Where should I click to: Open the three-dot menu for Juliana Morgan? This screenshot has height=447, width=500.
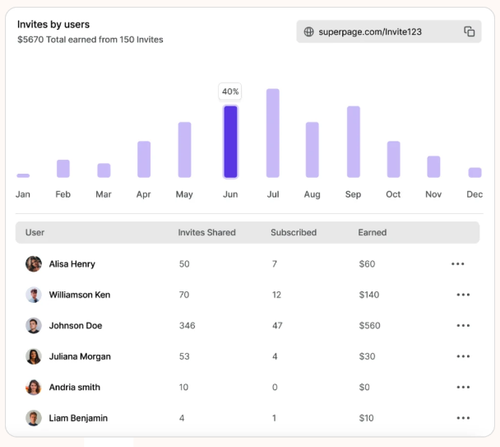click(x=463, y=356)
